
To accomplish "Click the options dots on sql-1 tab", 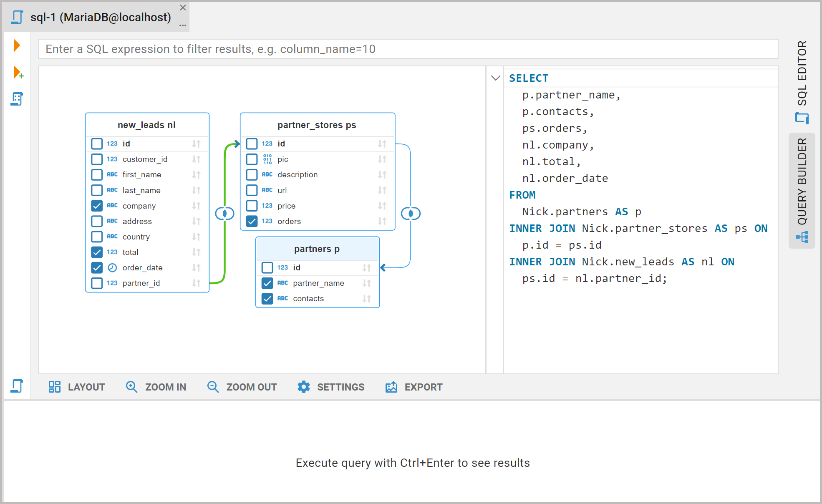I will [x=182, y=25].
